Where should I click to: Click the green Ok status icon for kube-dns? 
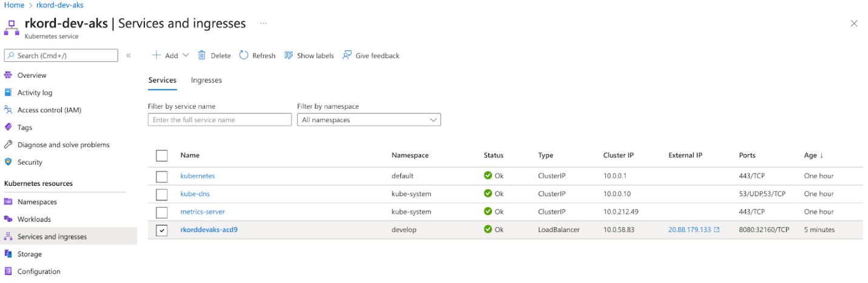click(x=488, y=194)
